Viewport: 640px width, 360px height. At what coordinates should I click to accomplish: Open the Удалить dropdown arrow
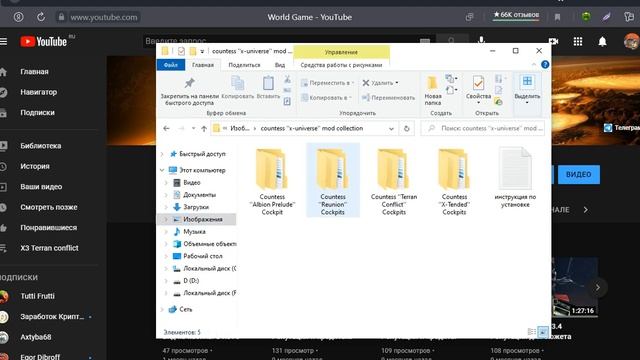tap(397, 83)
